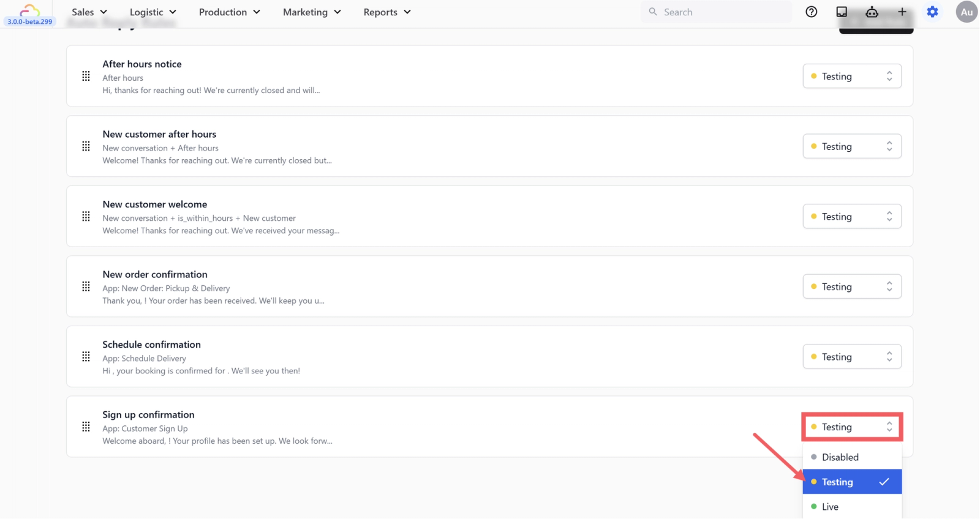Open settings gear icon
The width and height of the screenshot is (980, 519).
932,12
